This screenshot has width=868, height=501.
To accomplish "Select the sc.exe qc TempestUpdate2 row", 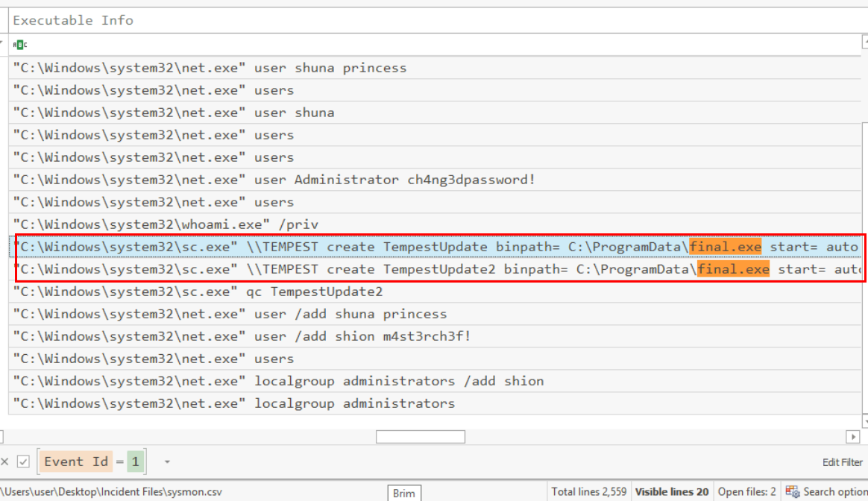I will (435, 292).
